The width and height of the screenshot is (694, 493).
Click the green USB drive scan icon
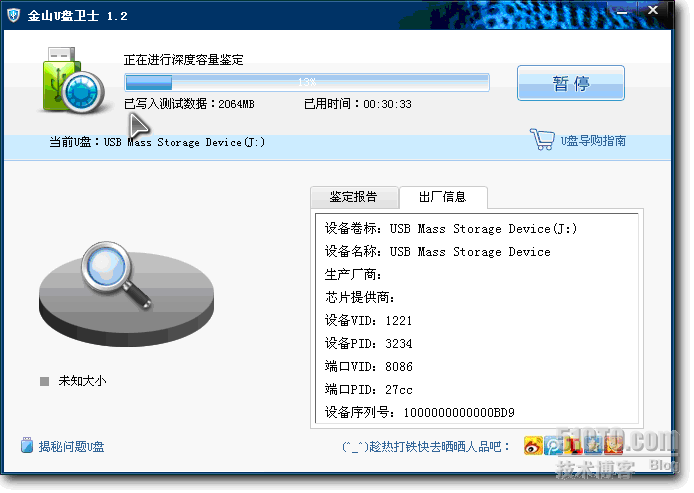73,80
